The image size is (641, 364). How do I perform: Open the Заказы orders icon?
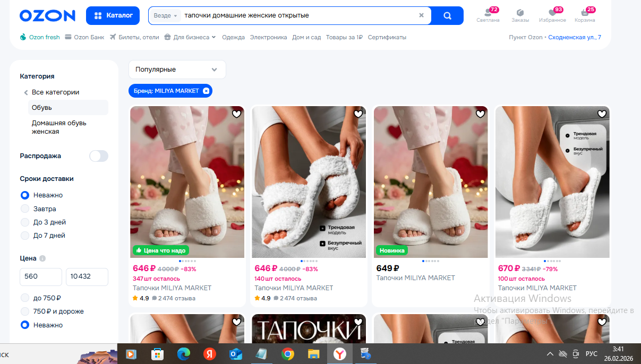[x=520, y=15]
